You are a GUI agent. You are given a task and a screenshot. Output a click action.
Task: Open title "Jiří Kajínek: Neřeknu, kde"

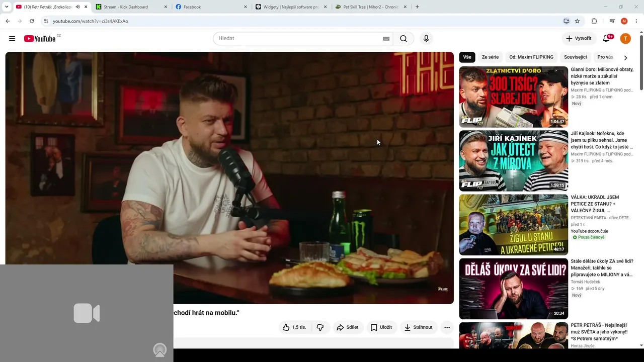tap(602, 140)
